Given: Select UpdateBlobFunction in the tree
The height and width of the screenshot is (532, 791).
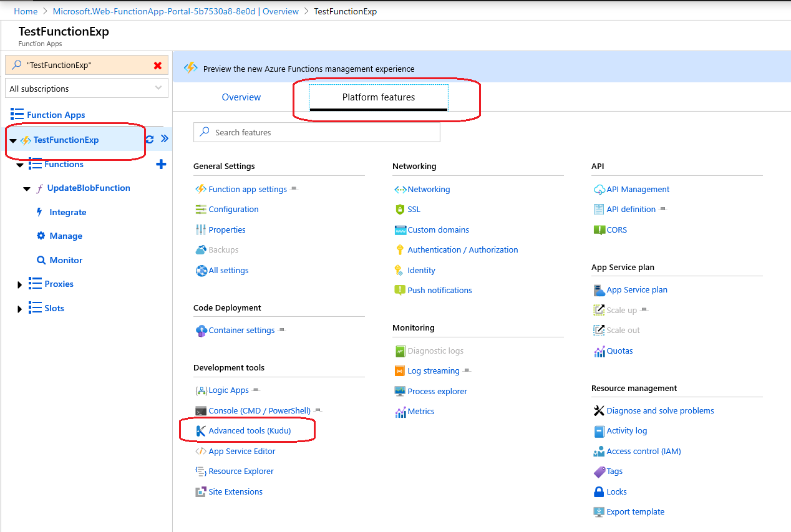Looking at the screenshot, I should 89,188.
